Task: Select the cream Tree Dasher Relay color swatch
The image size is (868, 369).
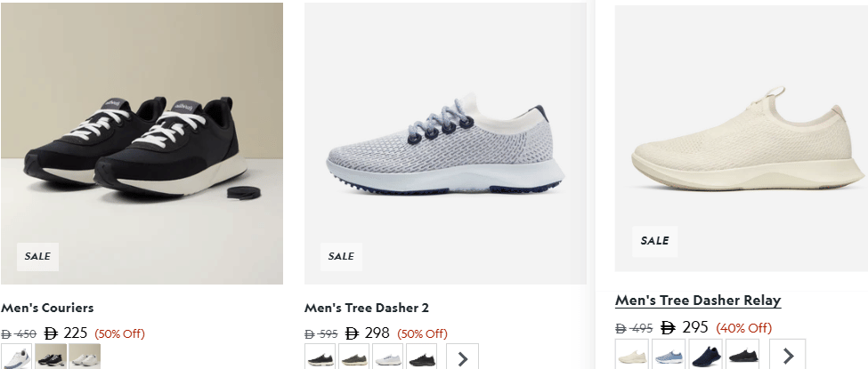Action: [x=631, y=355]
